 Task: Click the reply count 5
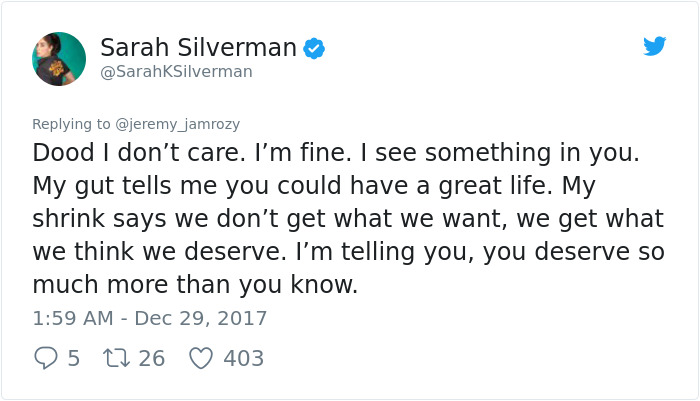click(x=74, y=358)
